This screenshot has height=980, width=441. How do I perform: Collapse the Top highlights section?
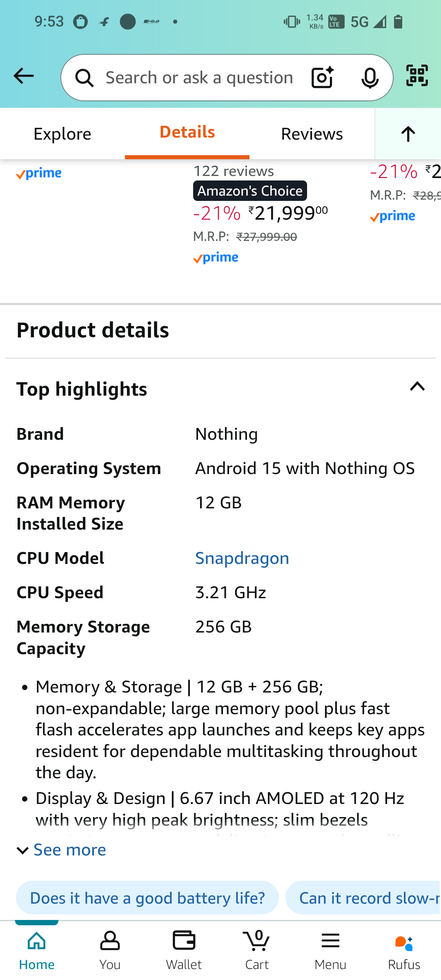pyautogui.click(x=417, y=387)
